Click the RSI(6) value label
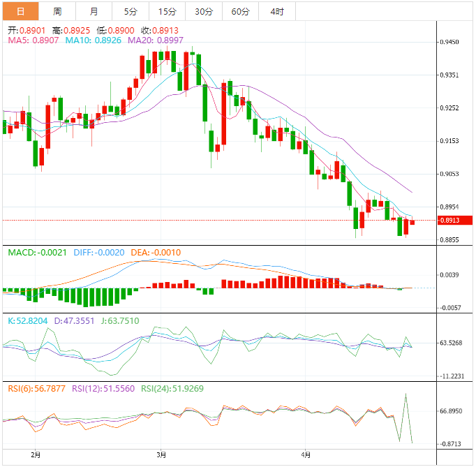Viewport: 476px width, 467px height. coord(36,389)
